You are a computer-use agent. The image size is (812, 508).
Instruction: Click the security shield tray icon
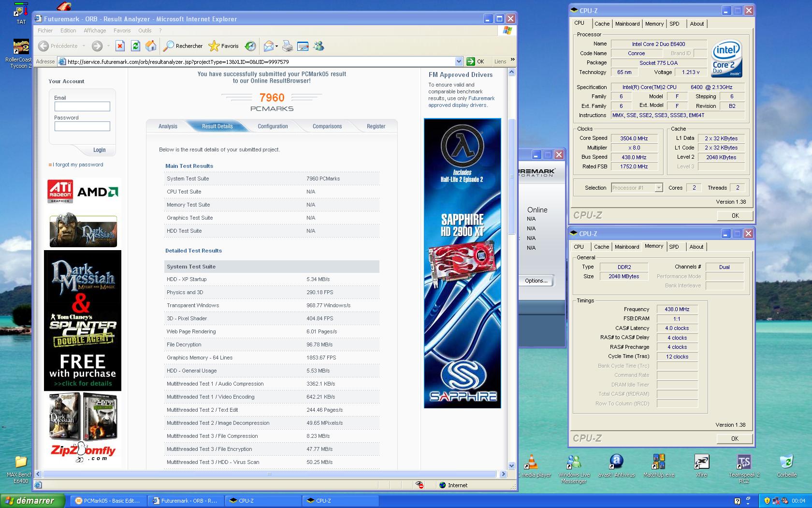point(767,501)
